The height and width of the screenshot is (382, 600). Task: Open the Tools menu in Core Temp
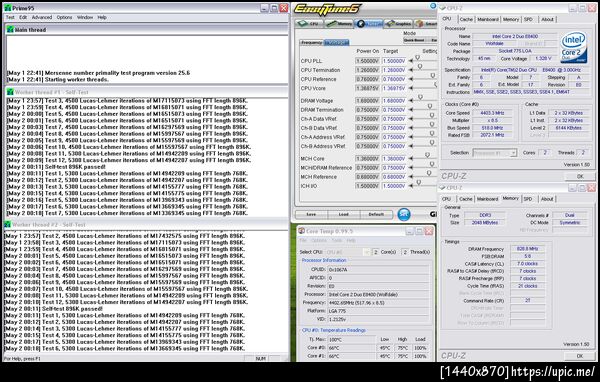[x=337, y=240]
